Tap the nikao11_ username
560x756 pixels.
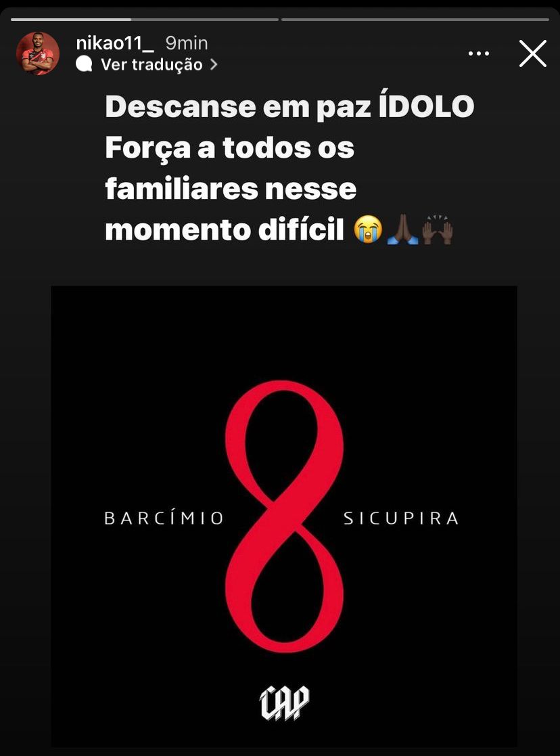pos(115,43)
